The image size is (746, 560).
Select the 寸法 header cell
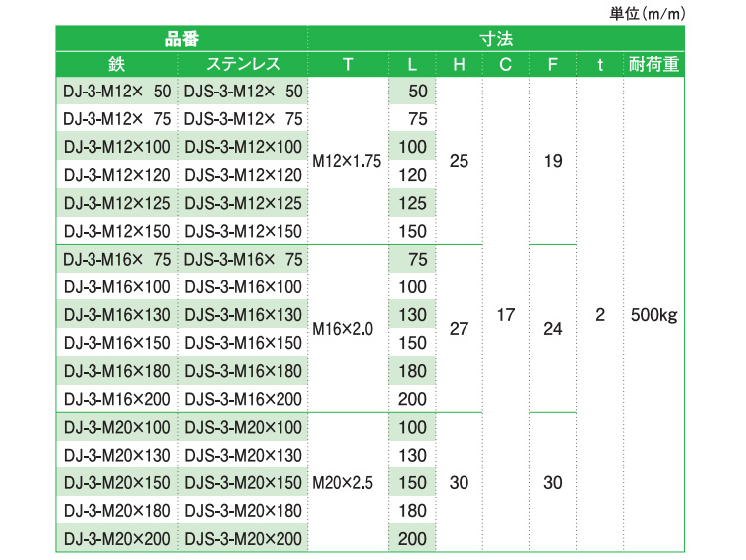pos(496,39)
